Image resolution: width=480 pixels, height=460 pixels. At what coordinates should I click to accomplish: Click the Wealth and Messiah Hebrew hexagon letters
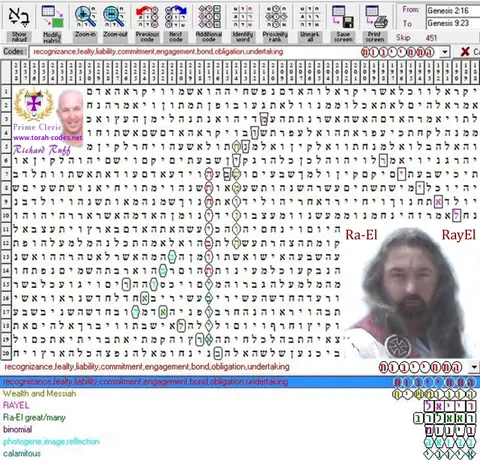(434, 394)
